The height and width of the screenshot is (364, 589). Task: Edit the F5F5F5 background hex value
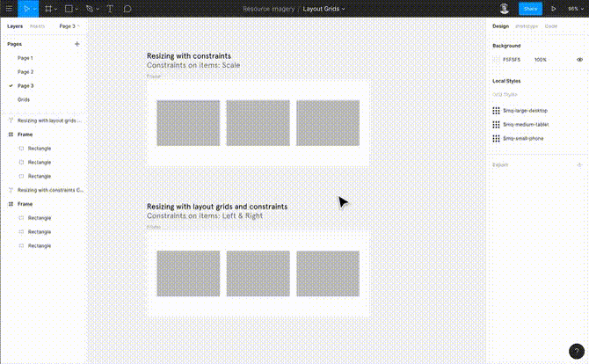(x=512, y=60)
